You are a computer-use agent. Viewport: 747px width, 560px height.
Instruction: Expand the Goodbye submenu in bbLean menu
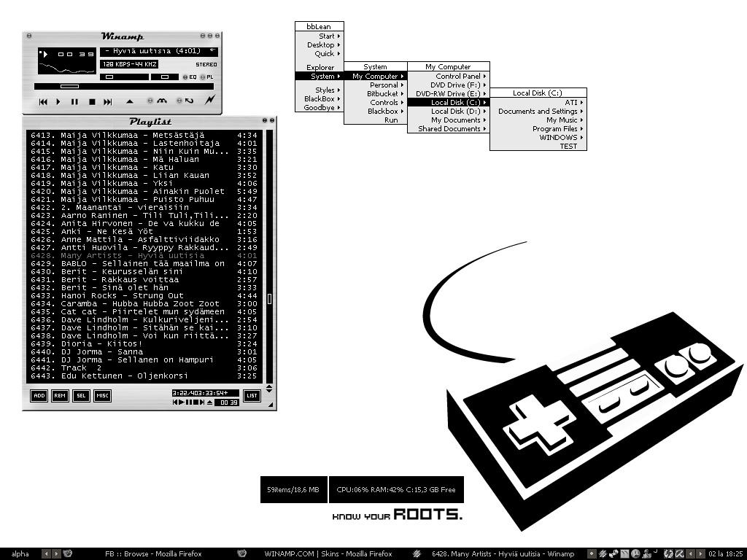click(320, 108)
